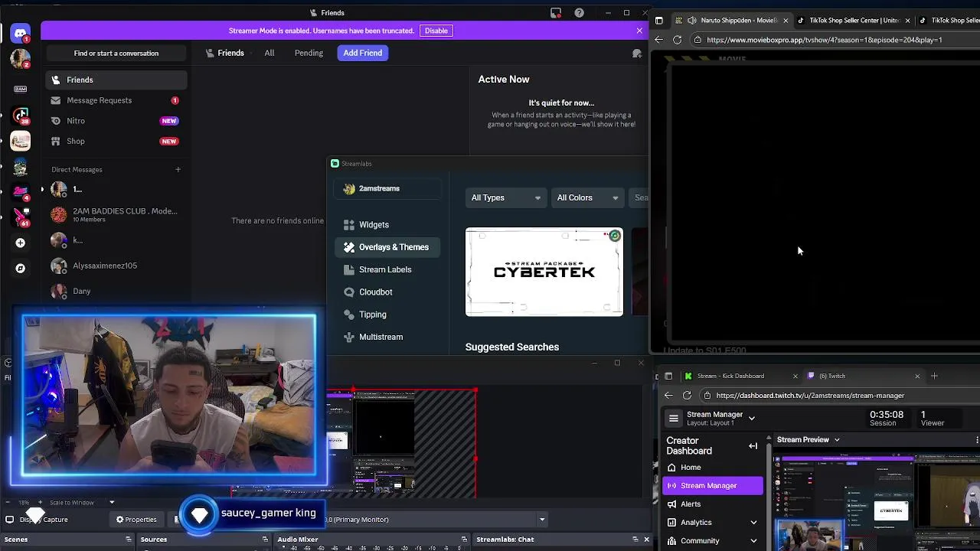Click the New Group DM icon
The image size is (980, 551).
coord(637,53)
